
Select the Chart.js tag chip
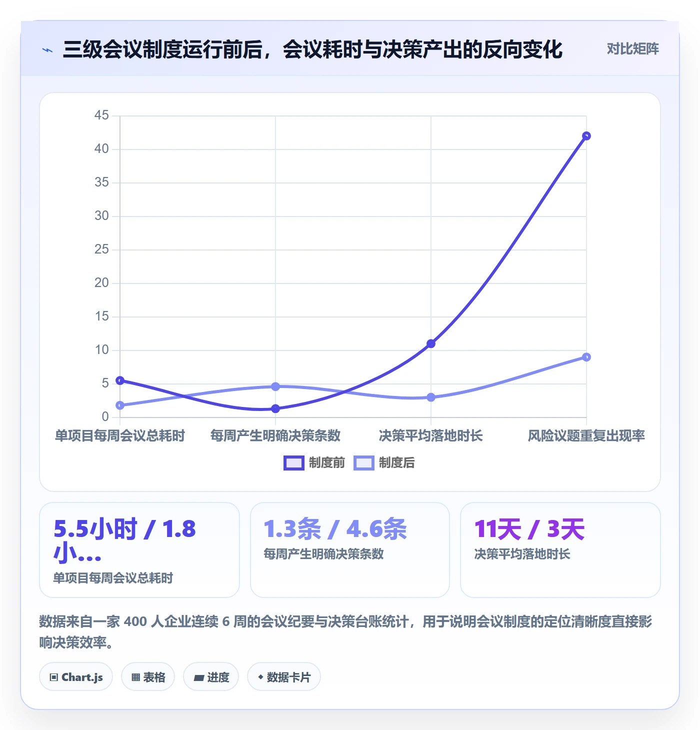coord(76,677)
